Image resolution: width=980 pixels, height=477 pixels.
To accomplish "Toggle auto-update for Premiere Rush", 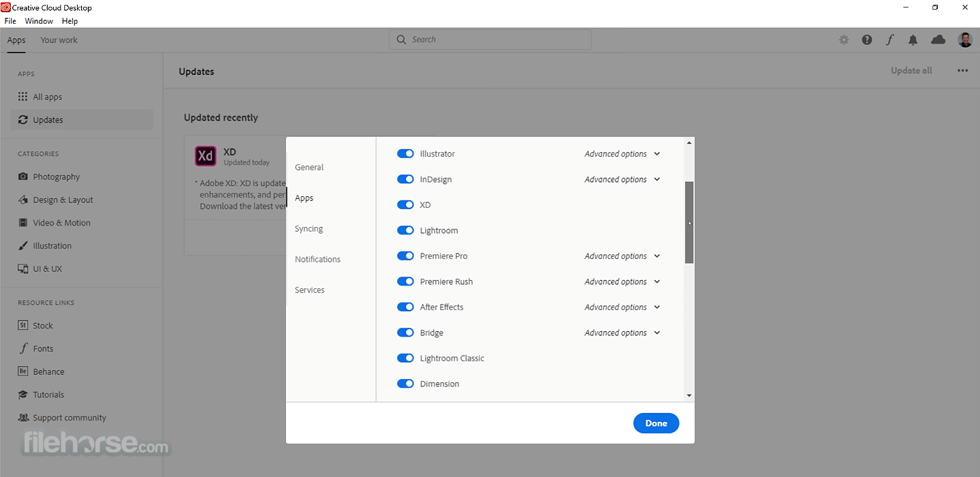I will pos(405,281).
